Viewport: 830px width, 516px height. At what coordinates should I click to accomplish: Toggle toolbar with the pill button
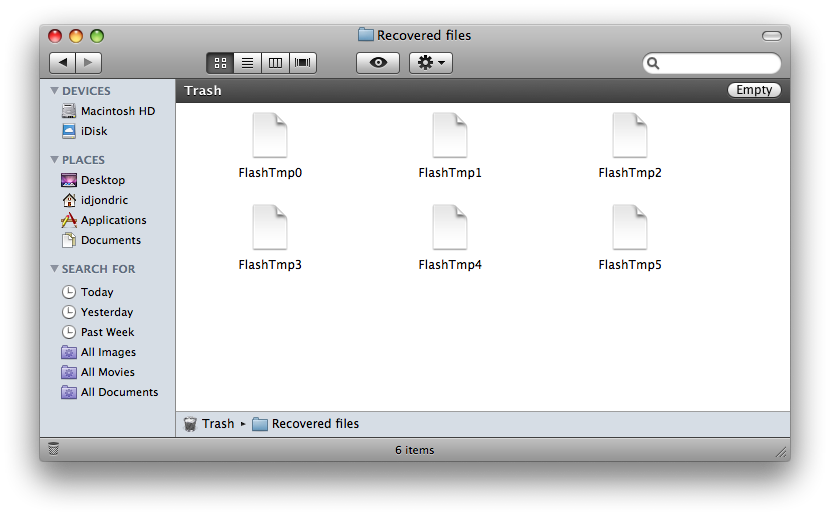(771, 35)
